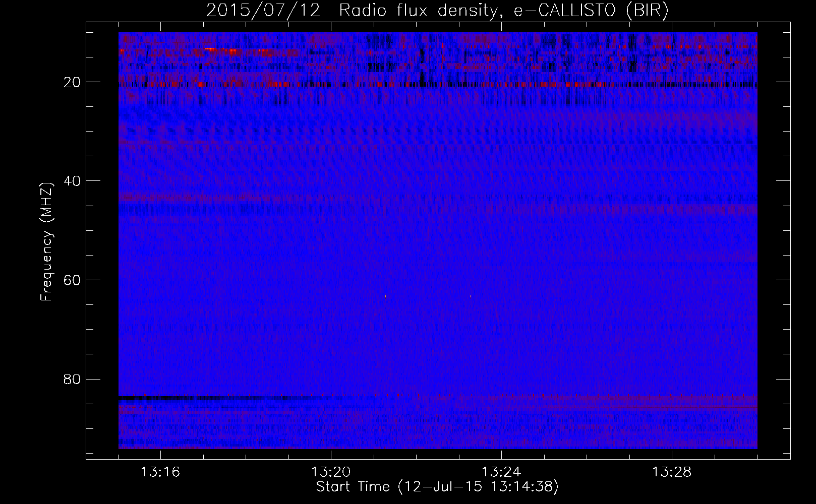Click the small orange dot near 63 MHz
This screenshot has height=504, width=816.
[x=385, y=296]
